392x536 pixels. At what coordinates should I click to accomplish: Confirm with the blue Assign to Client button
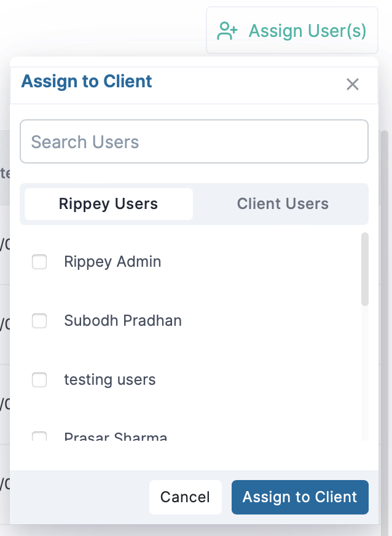click(300, 497)
